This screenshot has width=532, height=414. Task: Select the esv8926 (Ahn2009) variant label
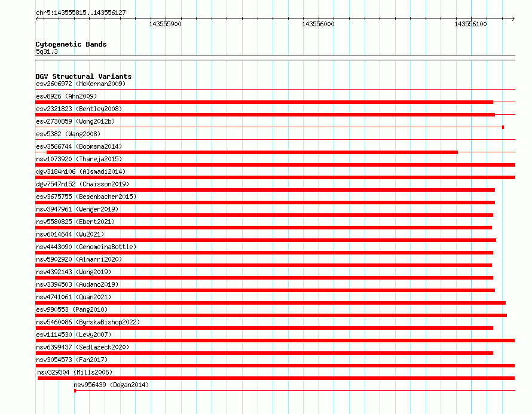click(66, 96)
